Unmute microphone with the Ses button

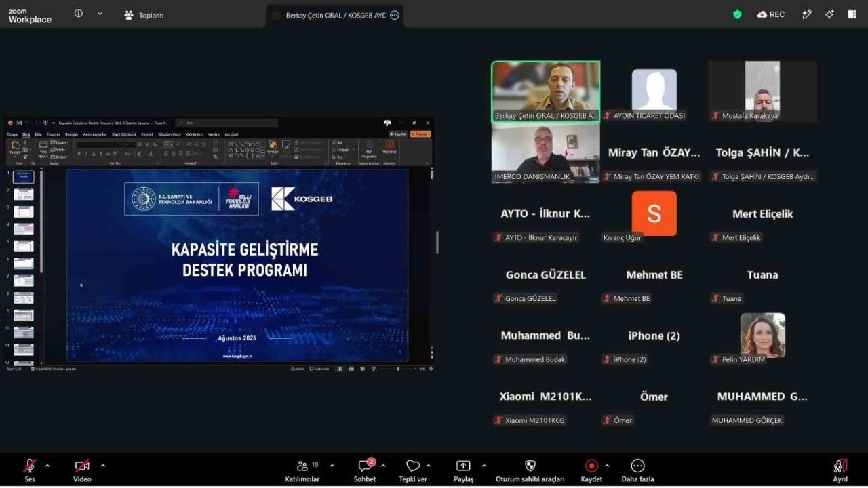[30, 470]
